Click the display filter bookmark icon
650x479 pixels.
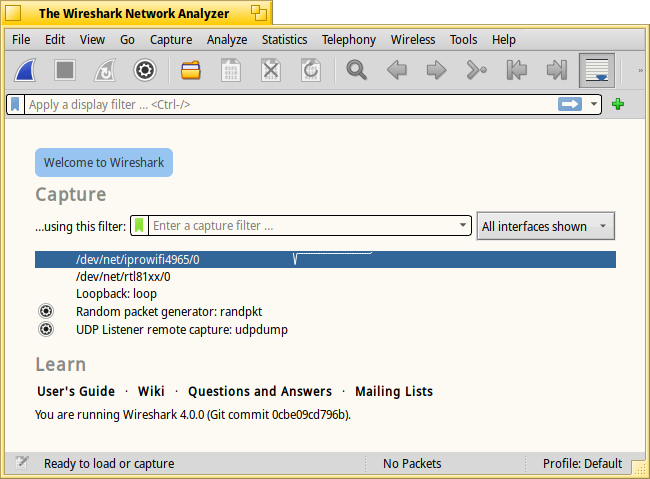[15, 105]
